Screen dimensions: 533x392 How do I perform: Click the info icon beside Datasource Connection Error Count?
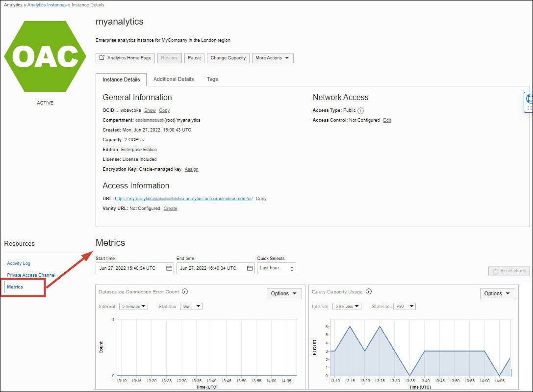185,291
